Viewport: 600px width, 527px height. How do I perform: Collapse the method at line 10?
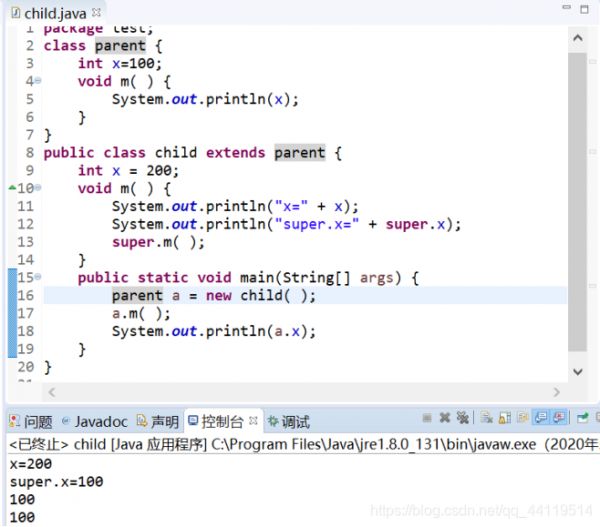(x=38, y=188)
